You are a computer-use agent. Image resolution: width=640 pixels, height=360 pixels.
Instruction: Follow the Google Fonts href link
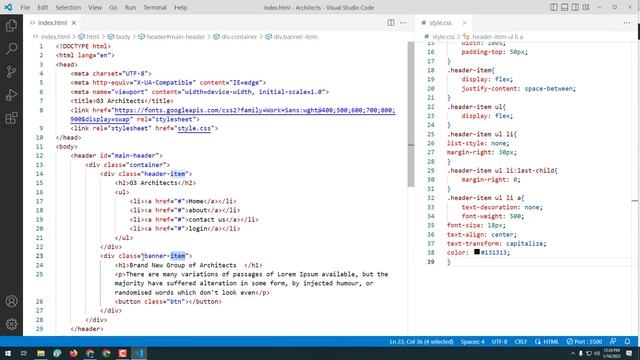pos(255,110)
